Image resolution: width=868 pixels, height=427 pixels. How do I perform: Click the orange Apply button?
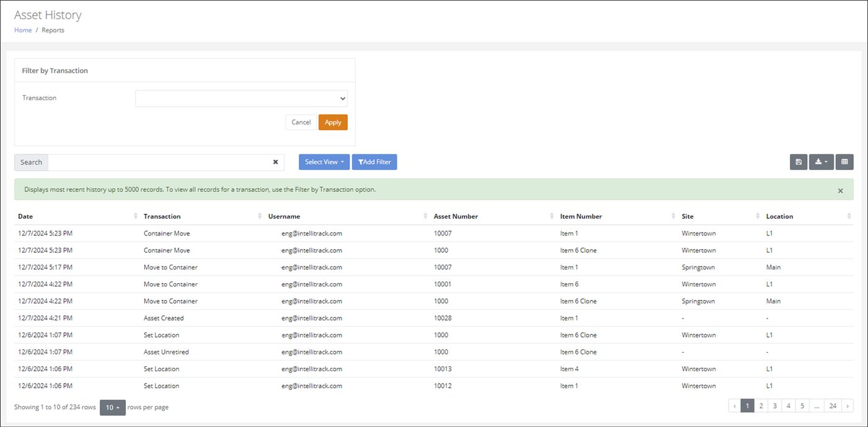pos(333,122)
